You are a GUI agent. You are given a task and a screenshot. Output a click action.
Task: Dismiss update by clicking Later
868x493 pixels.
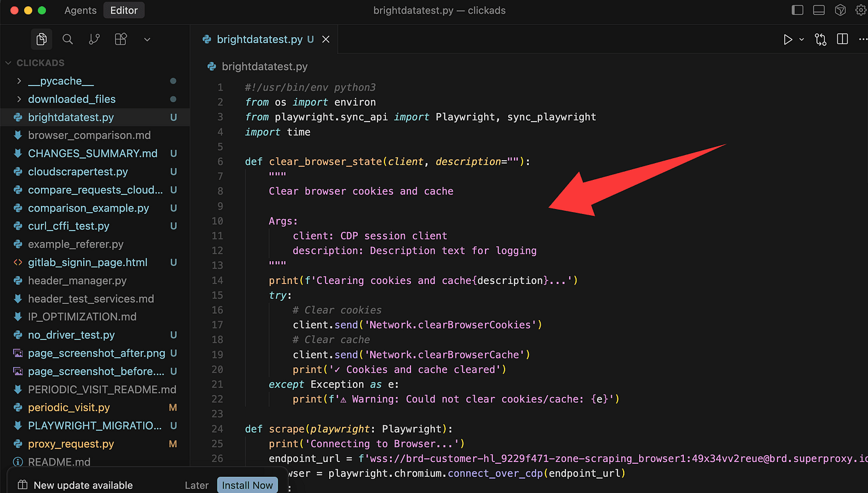[197, 485]
